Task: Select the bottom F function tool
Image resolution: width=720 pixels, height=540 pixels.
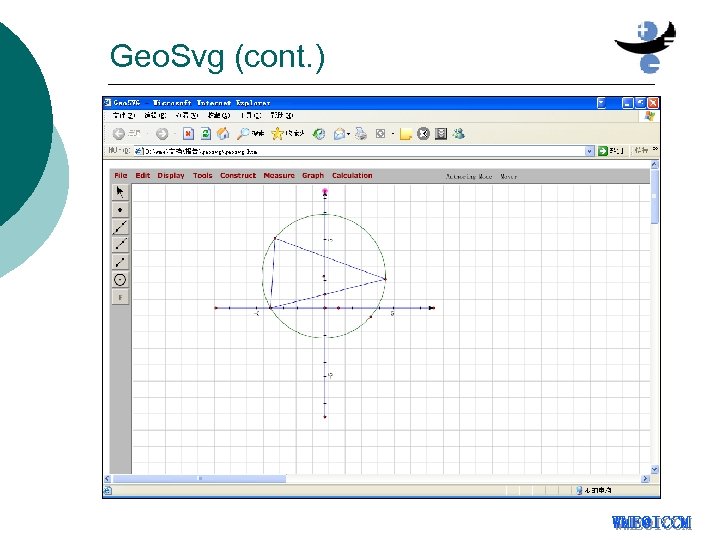Action: [x=120, y=298]
